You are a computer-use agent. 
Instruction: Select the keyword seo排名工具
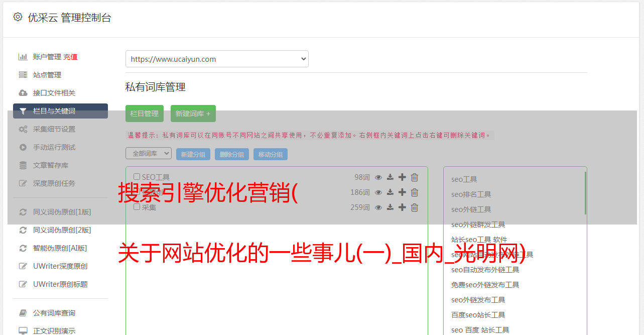click(471, 194)
